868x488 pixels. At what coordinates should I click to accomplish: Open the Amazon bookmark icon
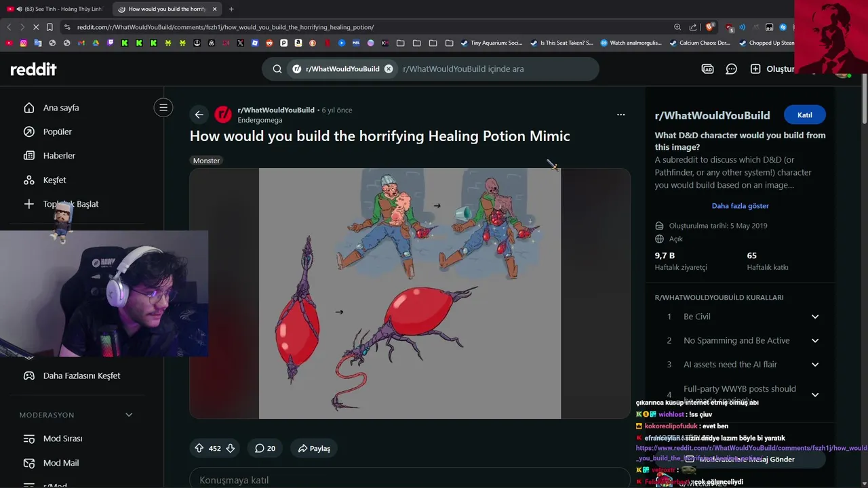298,43
